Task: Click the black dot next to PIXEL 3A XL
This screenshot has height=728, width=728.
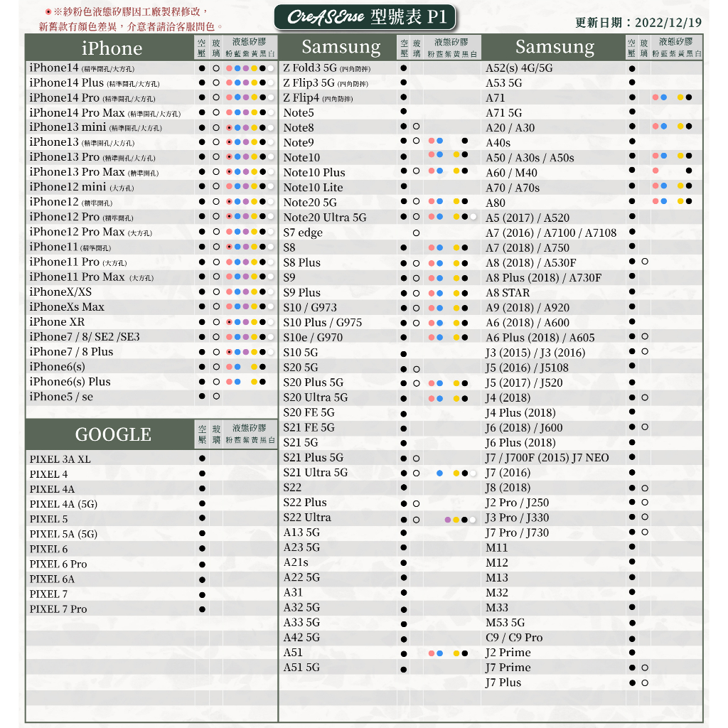Action: click(203, 459)
